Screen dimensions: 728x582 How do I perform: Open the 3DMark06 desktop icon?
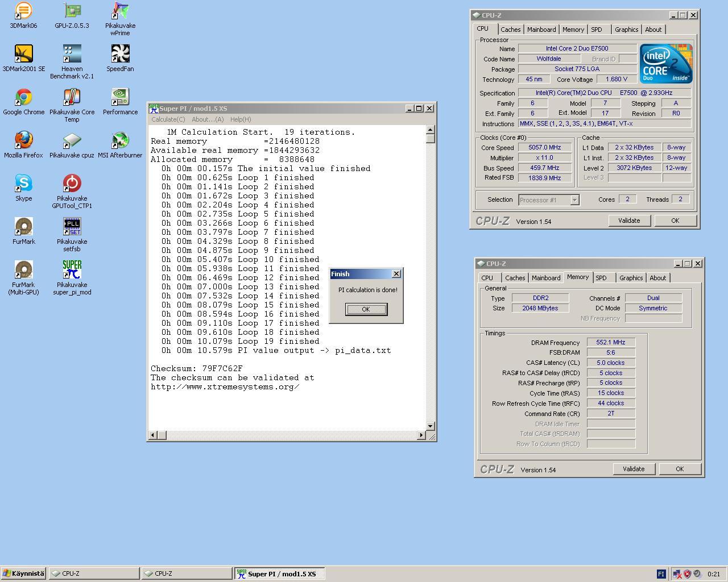point(23,15)
